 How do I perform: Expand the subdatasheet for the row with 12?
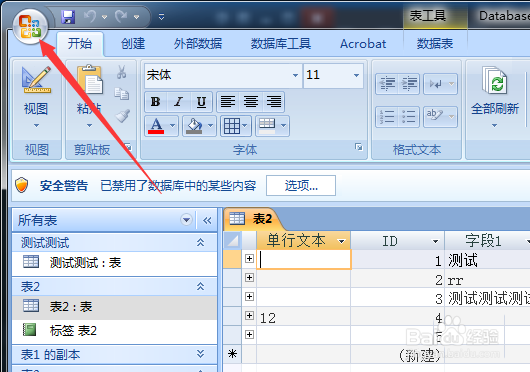[x=249, y=316]
